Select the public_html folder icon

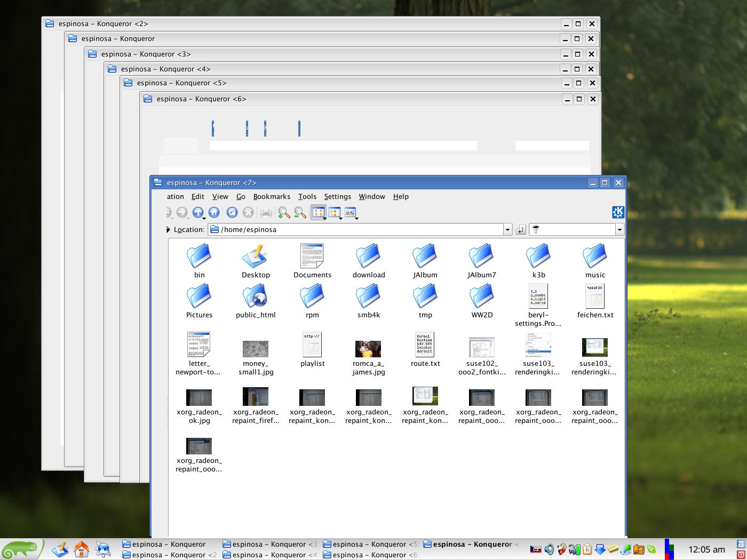click(256, 296)
